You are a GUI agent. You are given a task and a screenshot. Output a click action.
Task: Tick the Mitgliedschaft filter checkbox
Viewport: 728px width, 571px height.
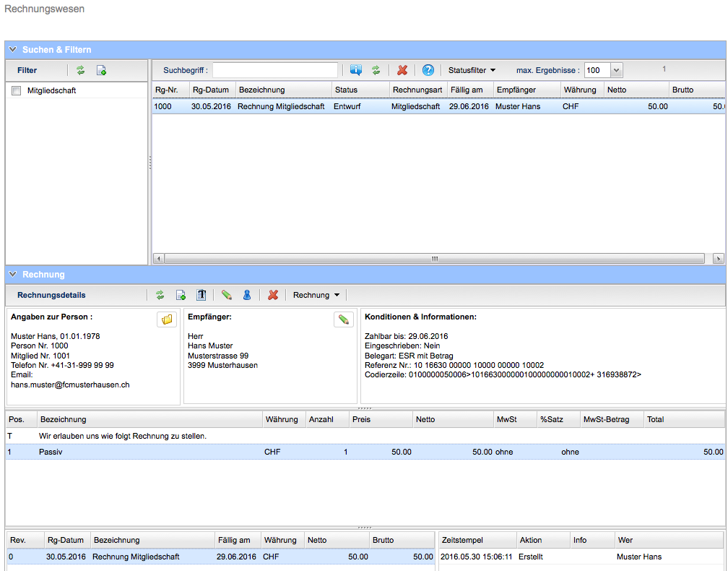coord(16,90)
